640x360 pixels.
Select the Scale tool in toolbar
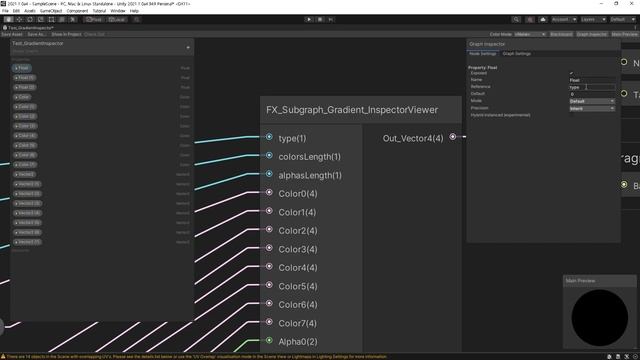pyautogui.click(x=40, y=19)
